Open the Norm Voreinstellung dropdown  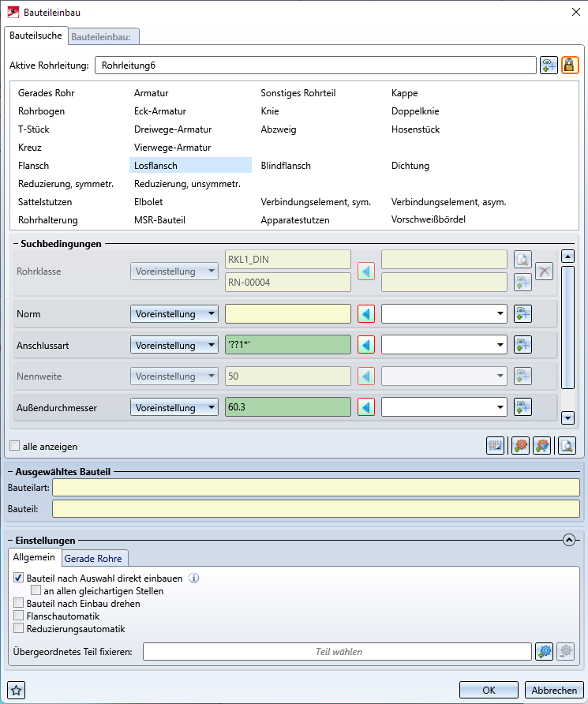click(174, 314)
